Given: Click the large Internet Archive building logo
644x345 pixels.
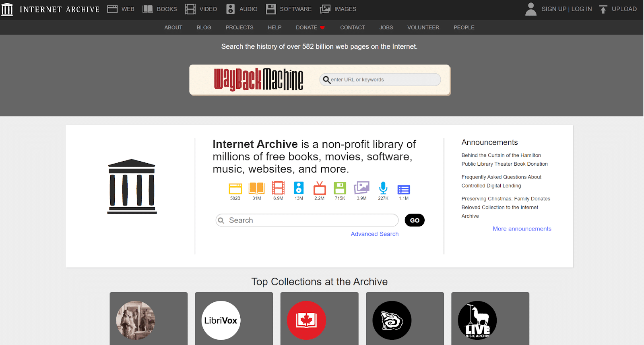Looking at the screenshot, I should 132,186.
